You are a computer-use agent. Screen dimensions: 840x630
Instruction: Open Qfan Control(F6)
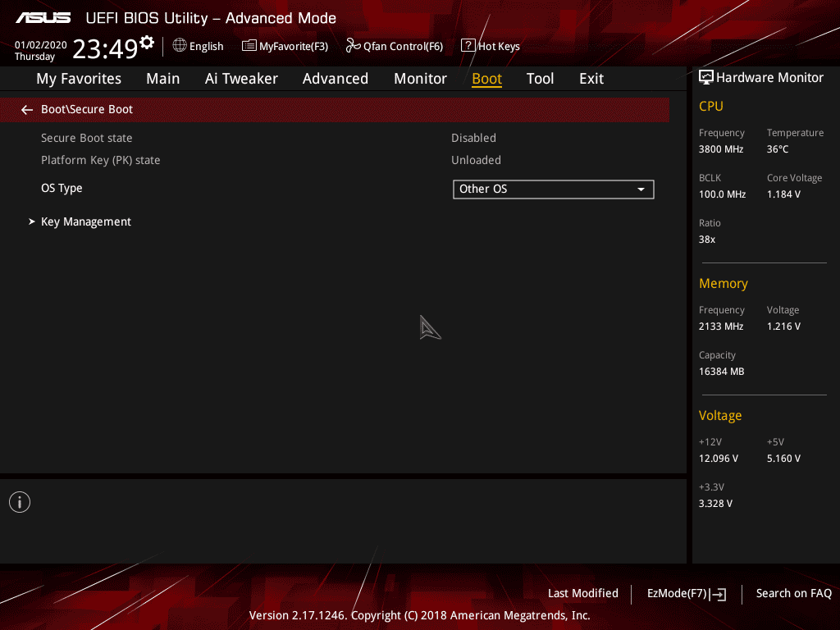pyautogui.click(x=395, y=46)
